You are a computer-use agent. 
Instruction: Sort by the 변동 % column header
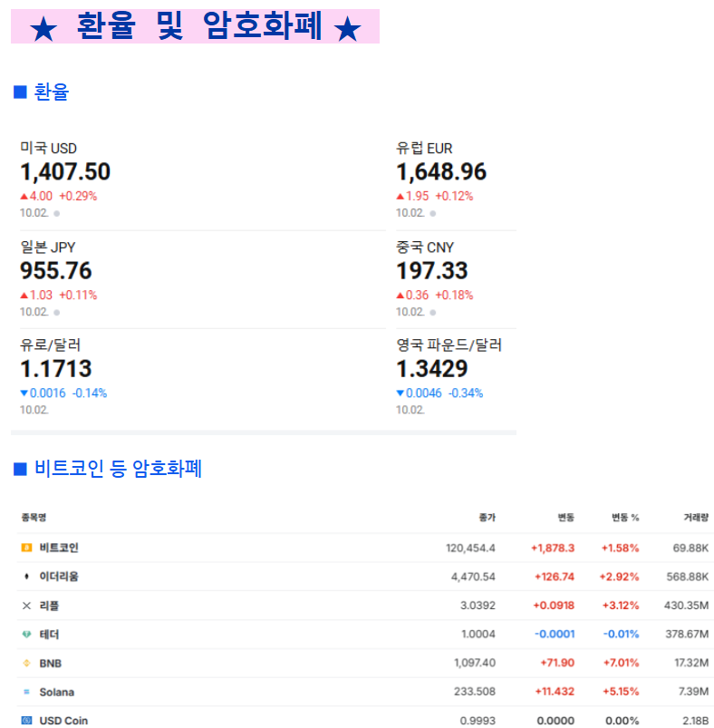coord(623,518)
